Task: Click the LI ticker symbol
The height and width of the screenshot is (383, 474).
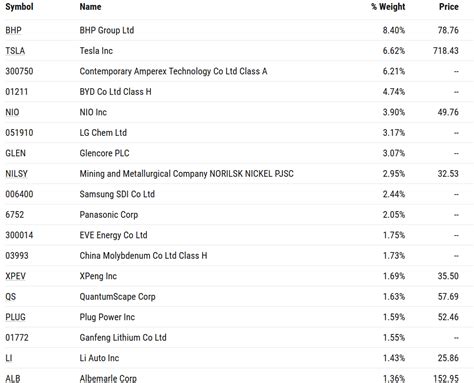Action: pos(9,358)
